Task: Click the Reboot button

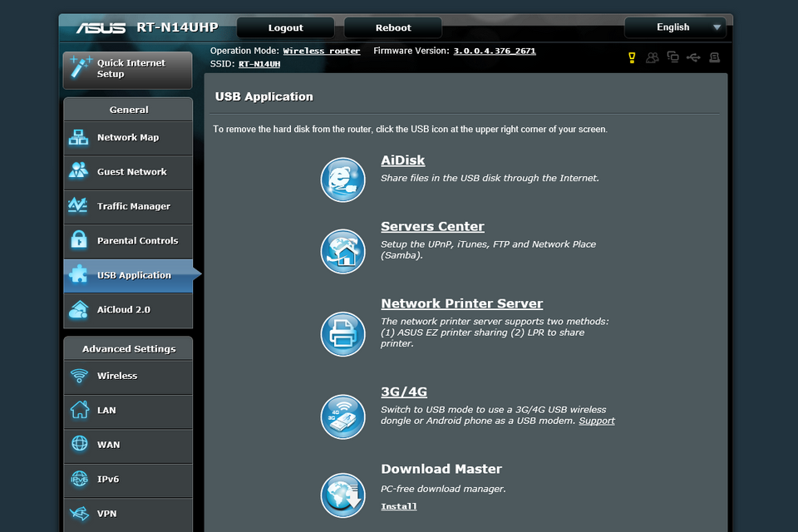Action: [x=393, y=27]
